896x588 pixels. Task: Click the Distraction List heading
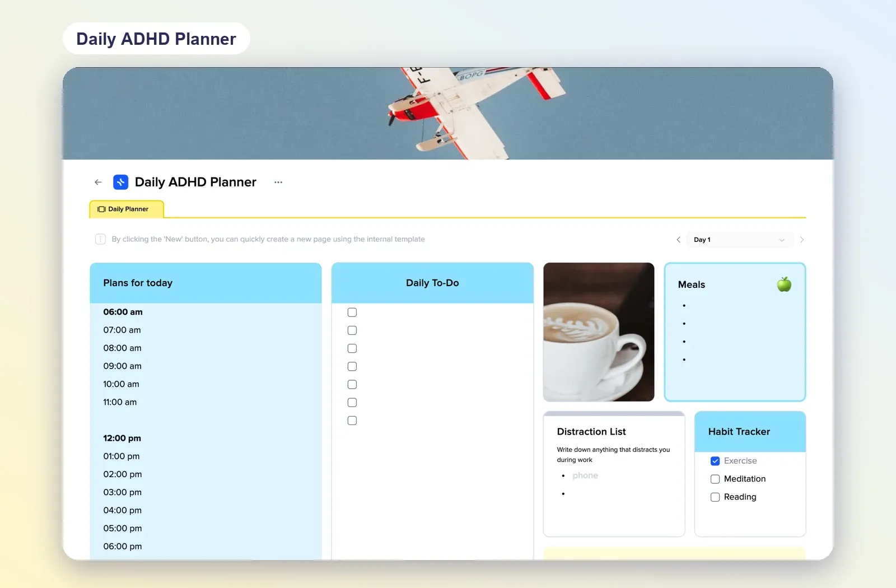click(591, 432)
